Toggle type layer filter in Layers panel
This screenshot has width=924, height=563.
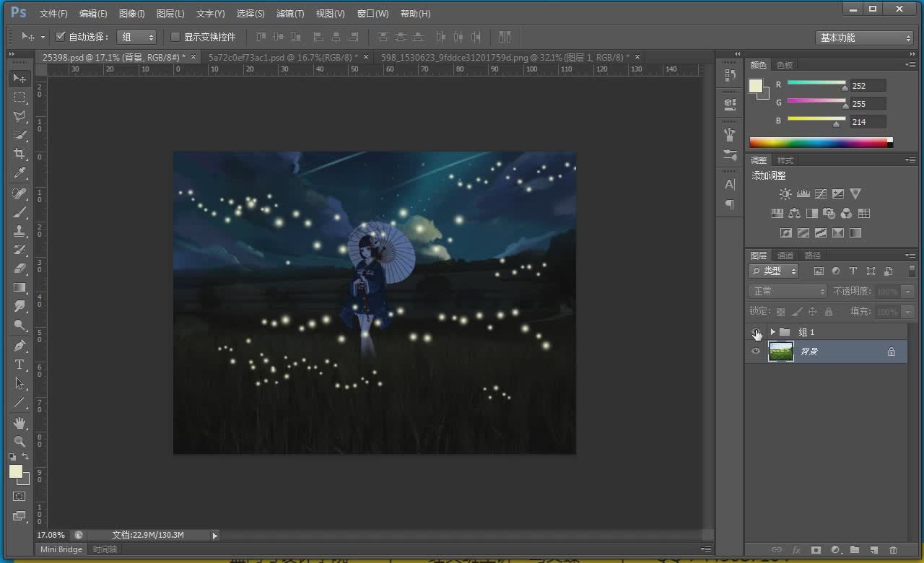point(853,271)
